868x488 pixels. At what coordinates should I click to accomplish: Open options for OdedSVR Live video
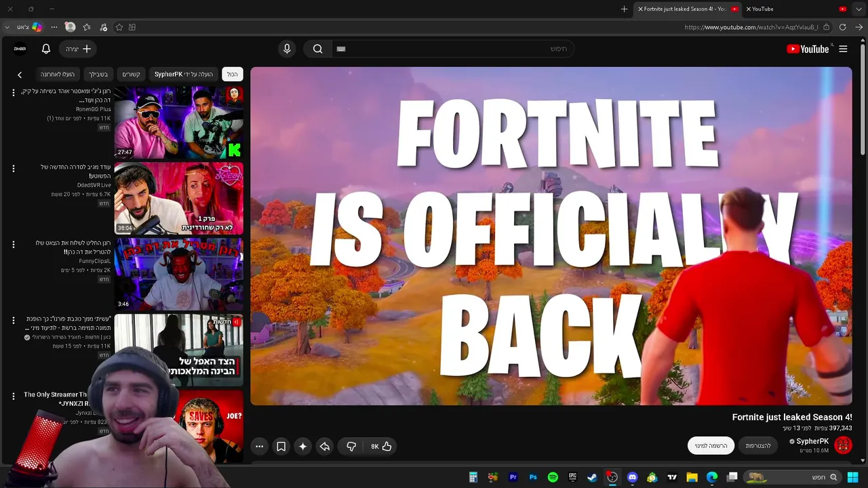coord(13,168)
